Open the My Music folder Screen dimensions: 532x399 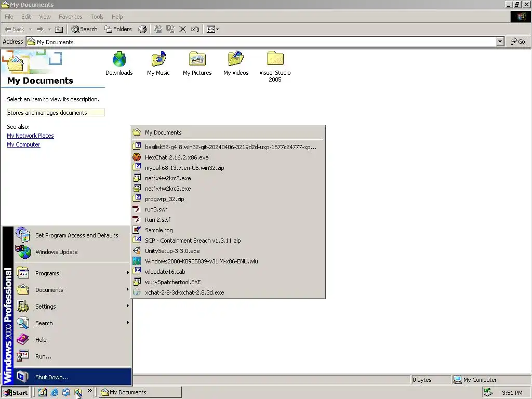[x=158, y=63]
